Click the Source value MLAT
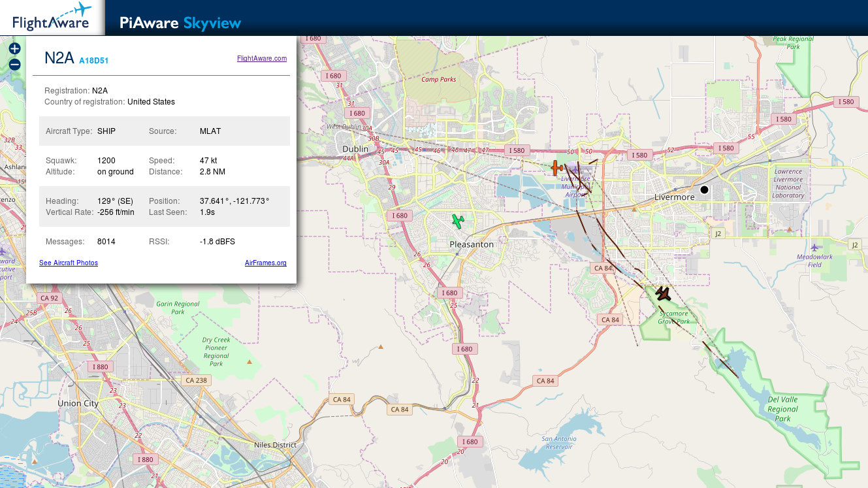This screenshot has height=488, width=868. pos(210,131)
